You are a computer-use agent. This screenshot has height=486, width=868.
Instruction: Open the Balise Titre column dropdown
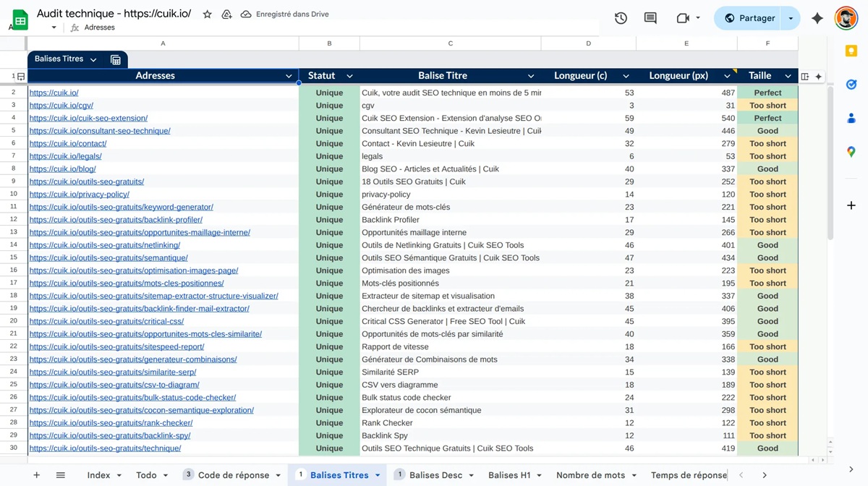tap(531, 76)
